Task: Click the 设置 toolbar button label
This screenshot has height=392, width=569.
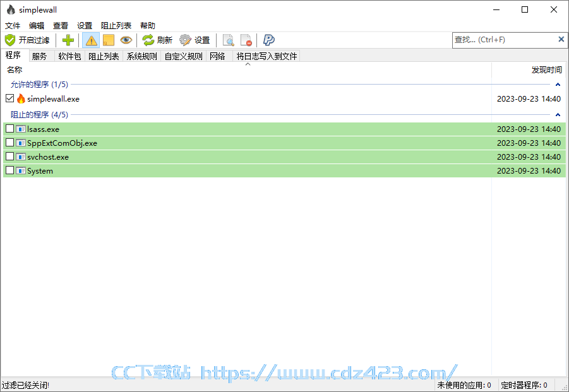Action: (202, 40)
